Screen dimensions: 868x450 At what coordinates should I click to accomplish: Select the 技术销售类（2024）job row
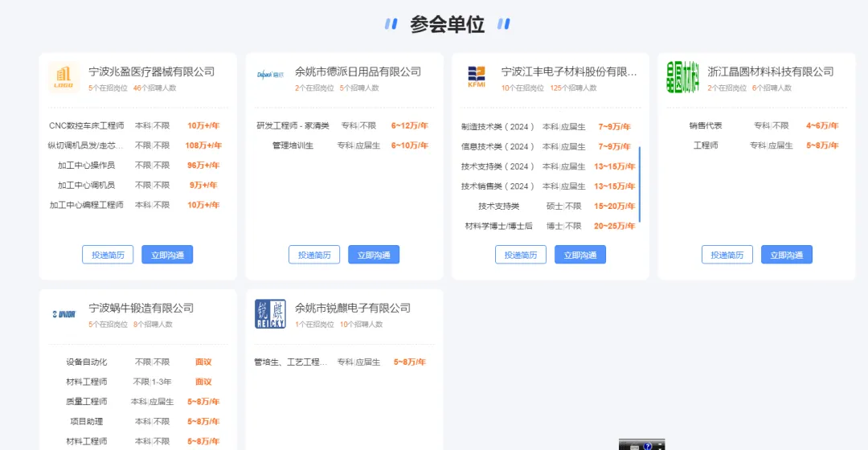pyautogui.click(x=549, y=186)
